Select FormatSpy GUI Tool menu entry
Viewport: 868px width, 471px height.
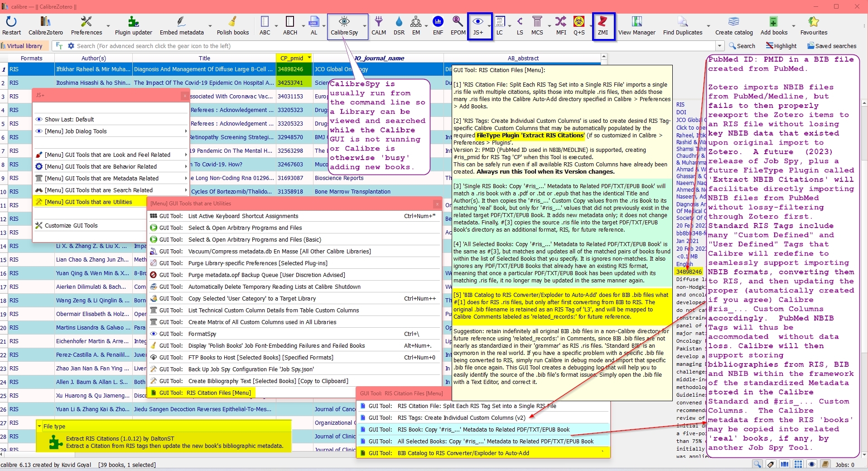(294, 334)
